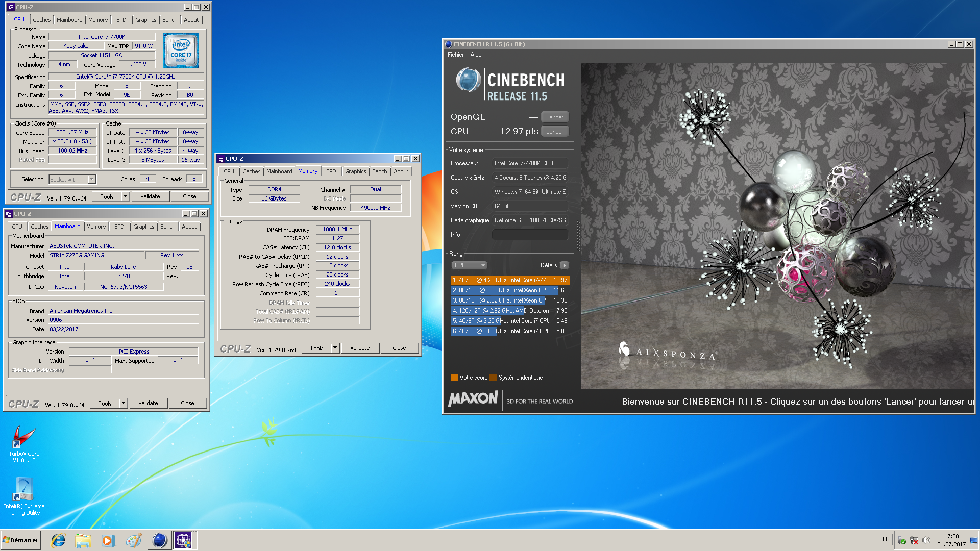This screenshot has height=551, width=980.
Task: Click Close in top CPU-Z window
Action: [189, 196]
